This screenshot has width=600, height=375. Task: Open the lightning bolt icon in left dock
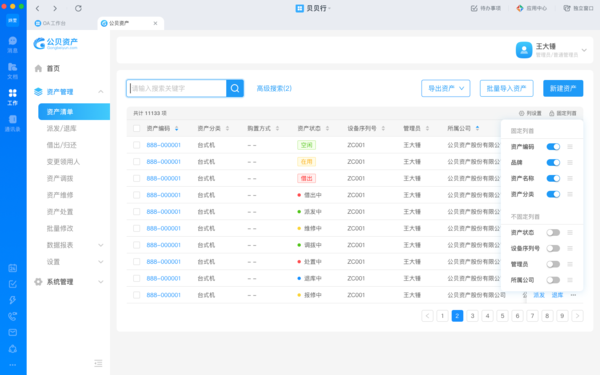(x=13, y=300)
